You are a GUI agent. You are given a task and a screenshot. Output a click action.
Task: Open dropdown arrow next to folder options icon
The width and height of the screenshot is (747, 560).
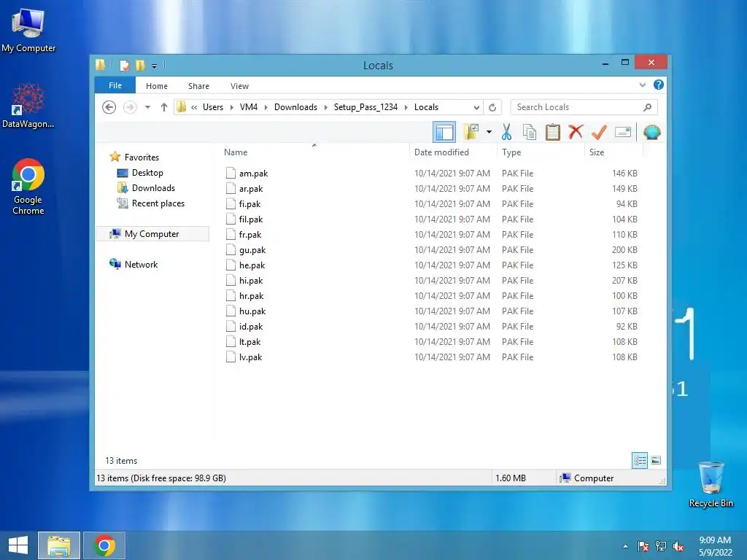(489, 132)
